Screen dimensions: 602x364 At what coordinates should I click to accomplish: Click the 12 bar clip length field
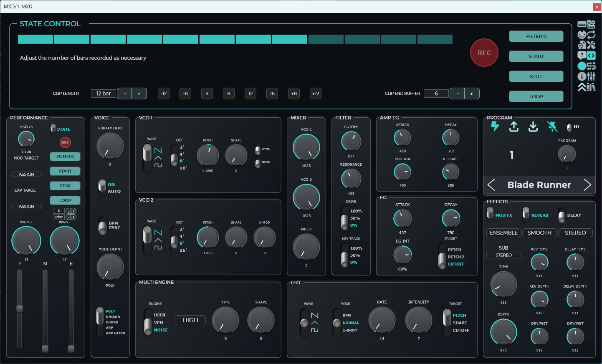(x=104, y=94)
